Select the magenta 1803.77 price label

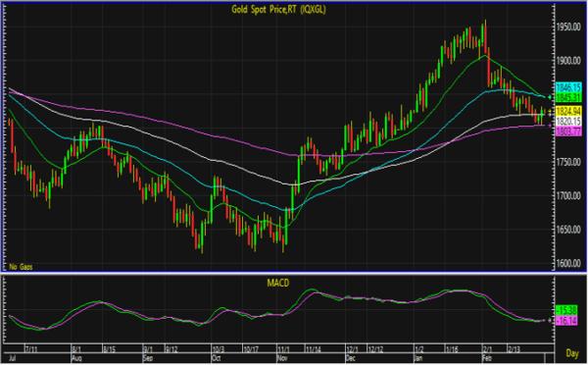[568, 131]
